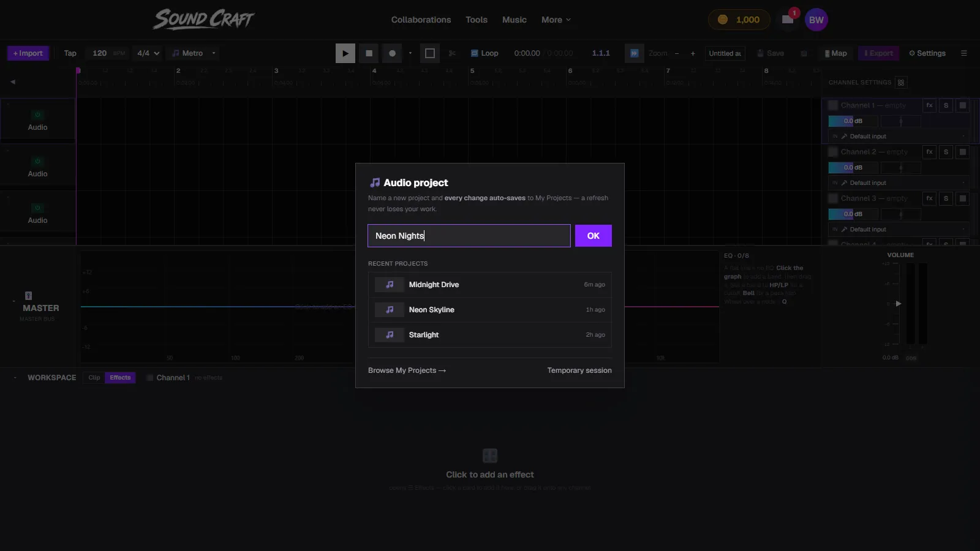Click the icon right of Save
Image resolution: width=980 pixels, height=551 pixels.
(x=804, y=53)
